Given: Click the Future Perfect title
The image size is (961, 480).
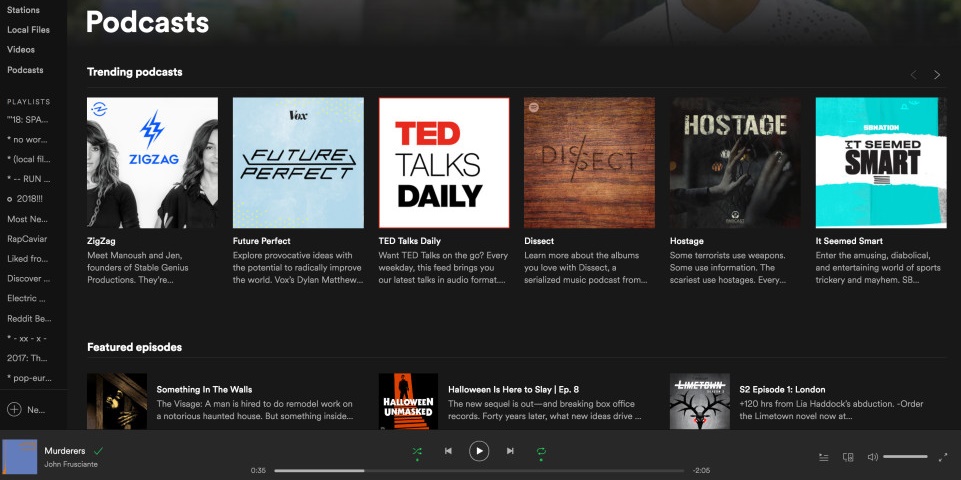Looking at the screenshot, I should 262,241.
